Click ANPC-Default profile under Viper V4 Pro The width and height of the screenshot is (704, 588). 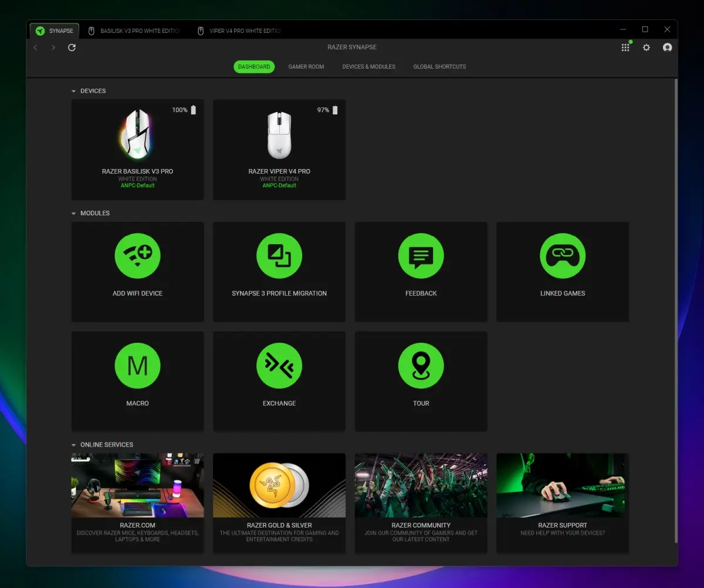pos(279,185)
